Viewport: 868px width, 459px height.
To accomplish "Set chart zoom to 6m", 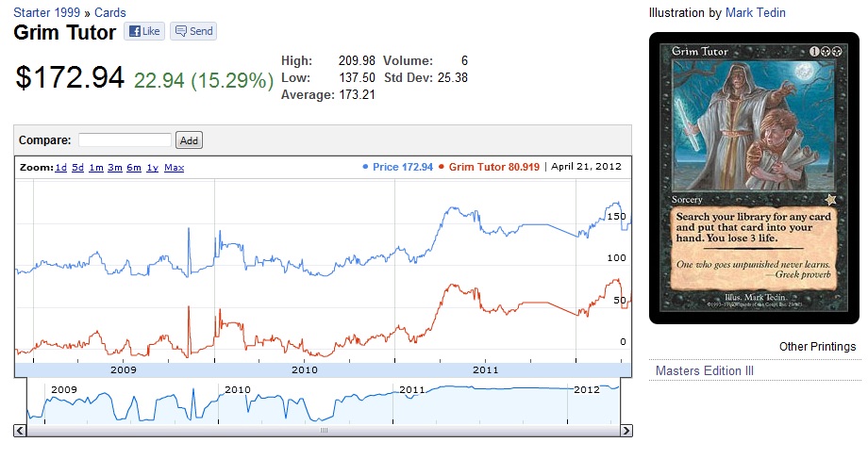I will point(134,168).
